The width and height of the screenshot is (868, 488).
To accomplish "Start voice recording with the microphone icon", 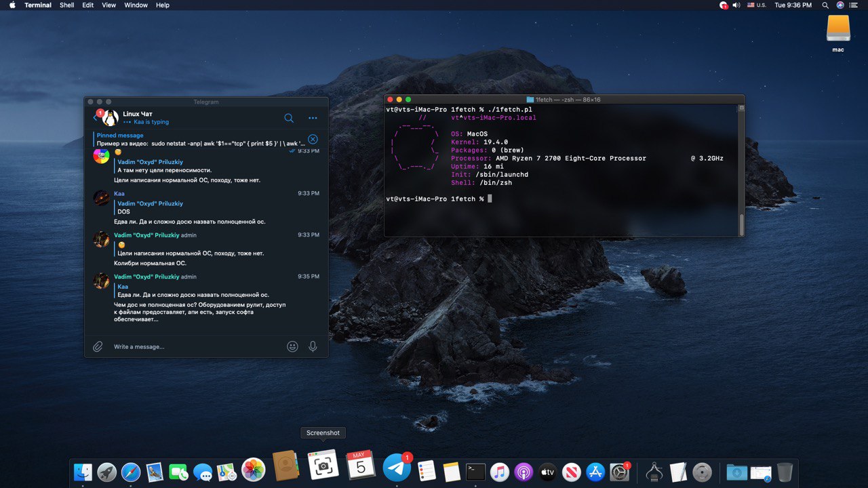I will pyautogui.click(x=313, y=346).
